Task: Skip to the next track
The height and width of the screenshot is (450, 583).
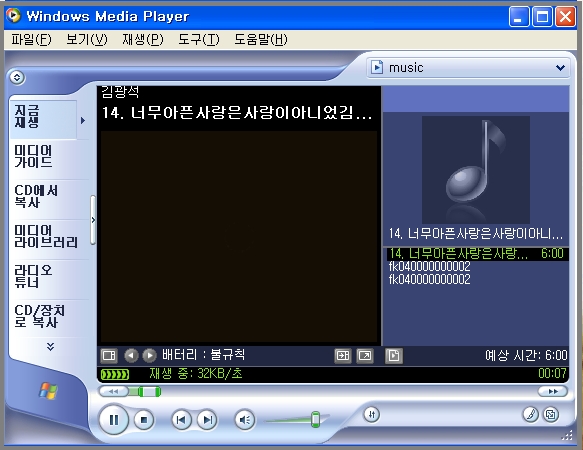Action: (x=207, y=420)
